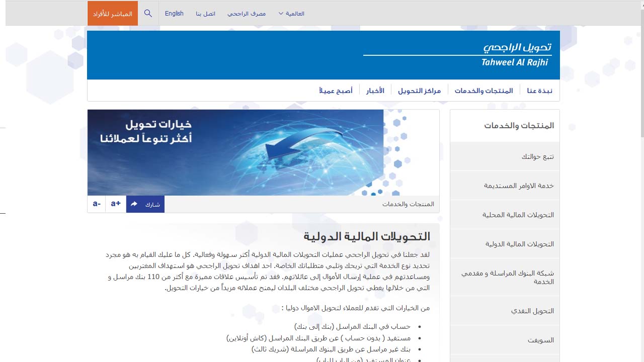Click the search magnifier icon
Viewport: 644px width, 362px height.
coord(148,14)
